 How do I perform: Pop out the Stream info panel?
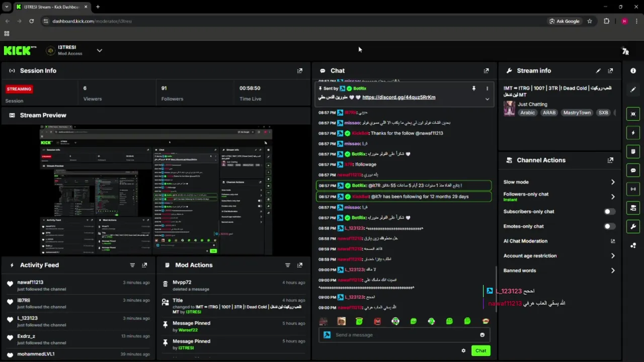[x=610, y=71]
